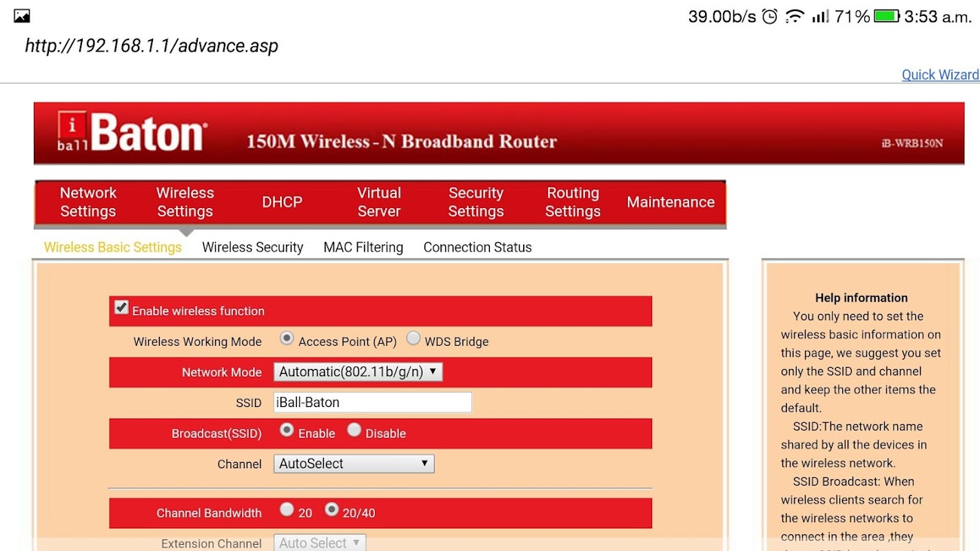Tap the 71% battery percentage text
The width and height of the screenshot is (980, 551).
pos(853,17)
